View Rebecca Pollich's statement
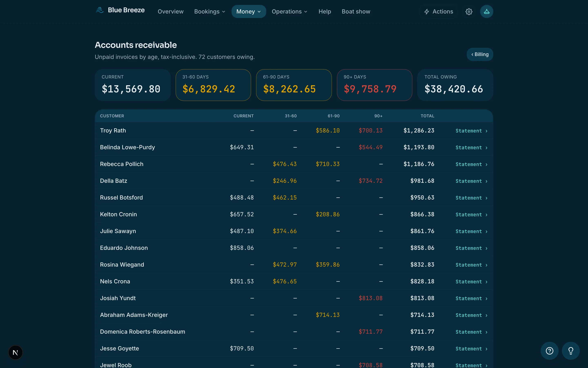 coord(471,164)
